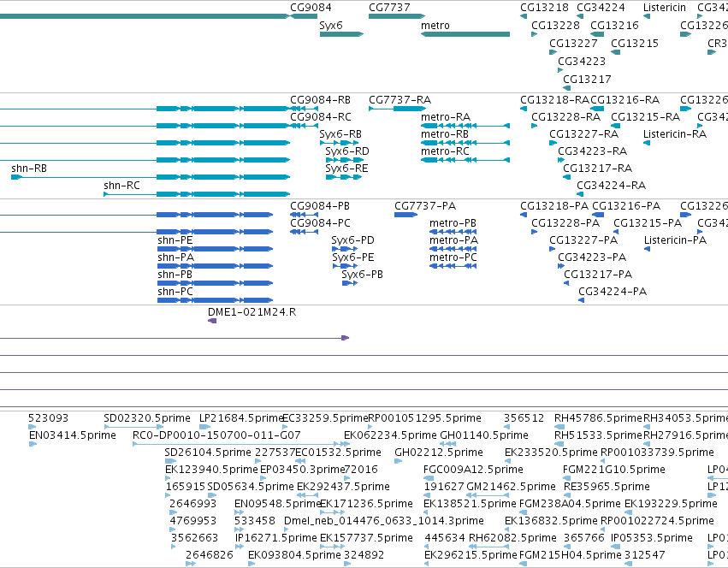Select the LP21684.5prime EST label

241,418
